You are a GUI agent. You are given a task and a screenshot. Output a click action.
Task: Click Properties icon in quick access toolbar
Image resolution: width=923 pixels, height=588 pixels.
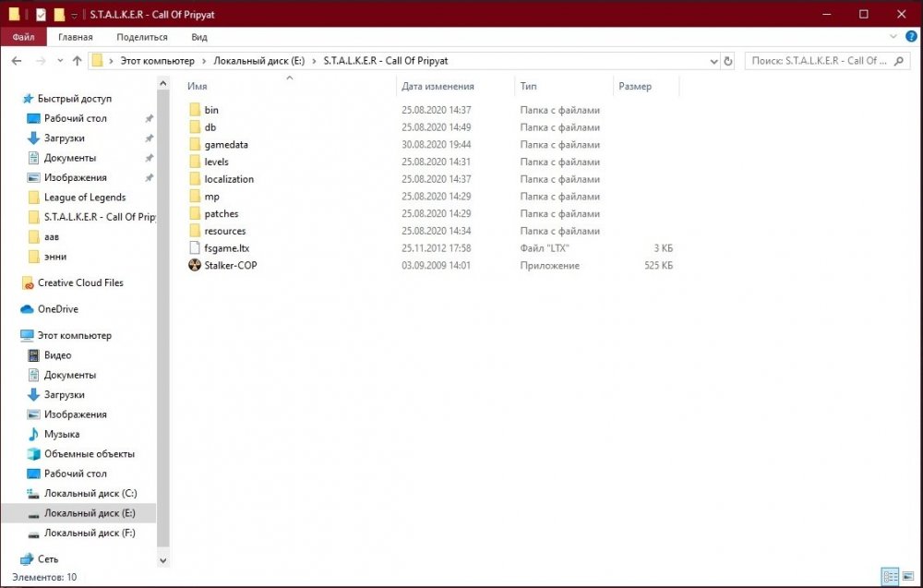click(x=41, y=14)
